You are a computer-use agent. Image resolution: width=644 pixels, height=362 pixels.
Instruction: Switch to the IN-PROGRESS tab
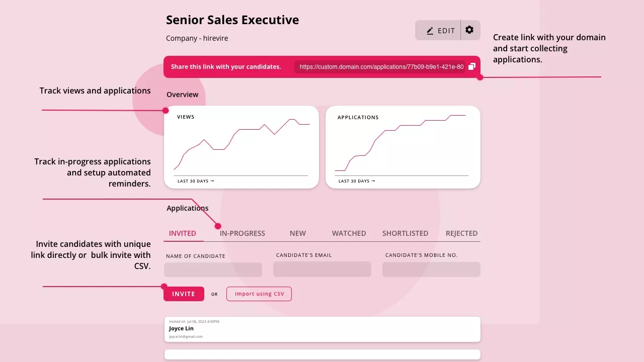[x=243, y=233]
